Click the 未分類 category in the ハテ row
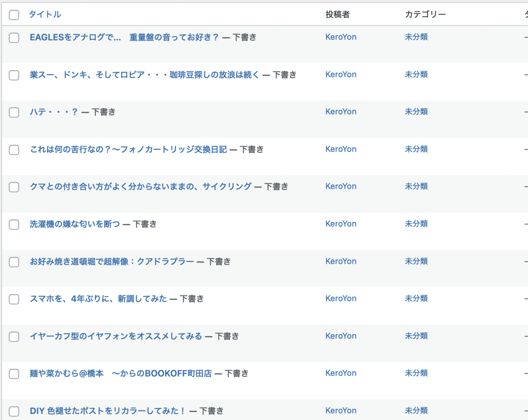 tap(416, 112)
